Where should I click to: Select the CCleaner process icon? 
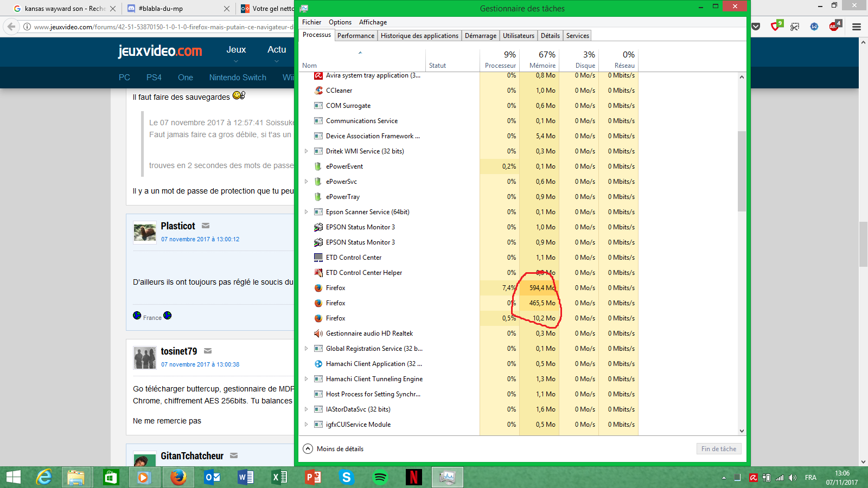click(318, 91)
